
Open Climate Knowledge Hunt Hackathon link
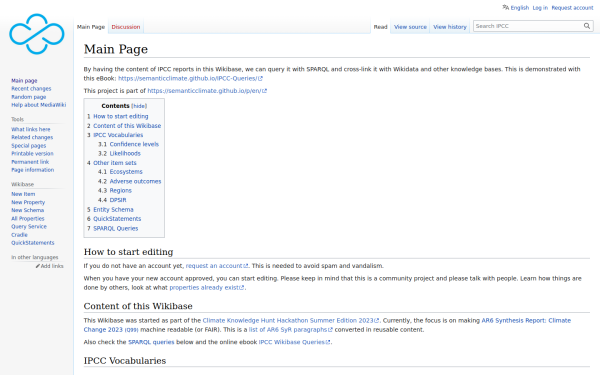click(291, 320)
